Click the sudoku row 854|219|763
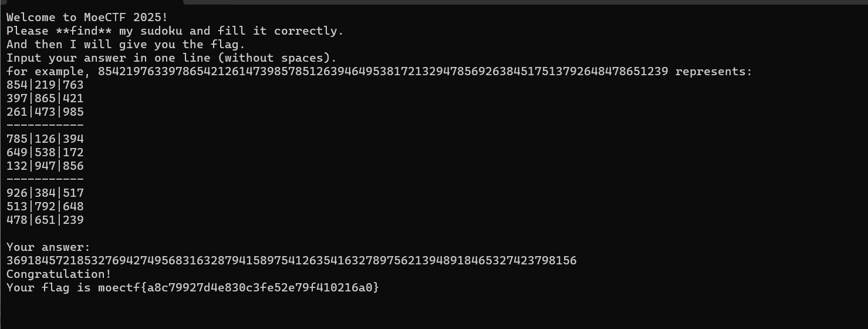 (45, 85)
